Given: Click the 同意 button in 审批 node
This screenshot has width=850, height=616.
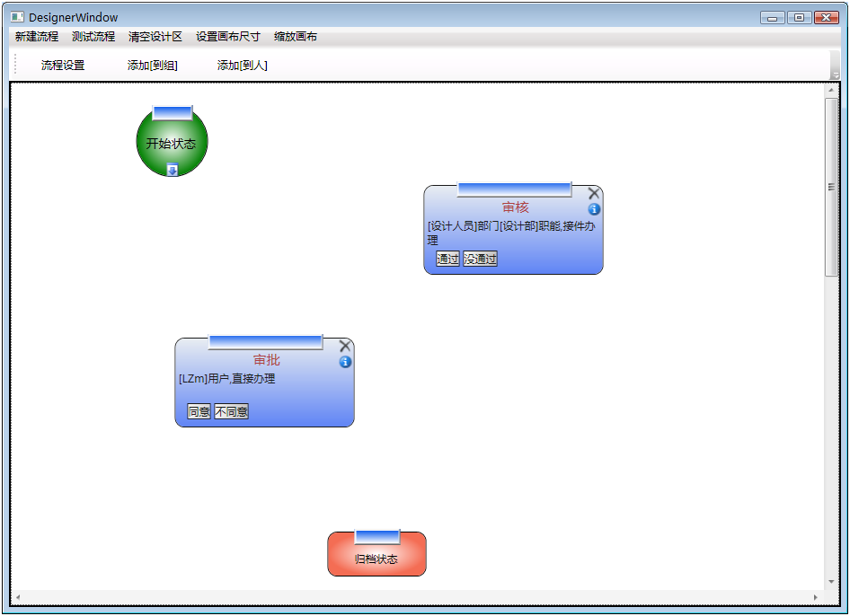Looking at the screenshot, I should click(199, 412).
